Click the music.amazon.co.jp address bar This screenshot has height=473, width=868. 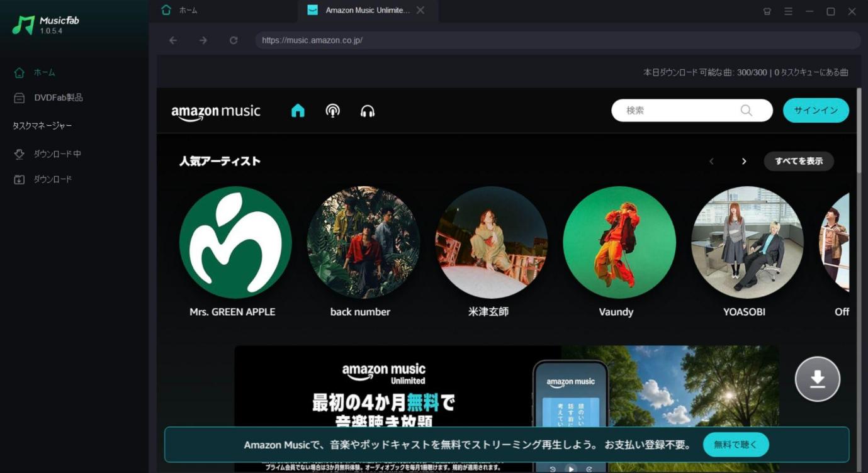[558, 40]
